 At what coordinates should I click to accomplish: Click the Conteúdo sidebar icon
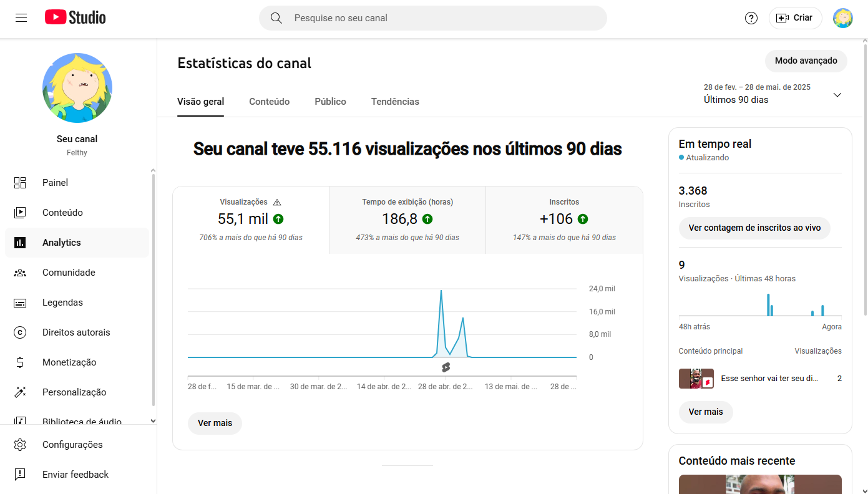(20, 213)
